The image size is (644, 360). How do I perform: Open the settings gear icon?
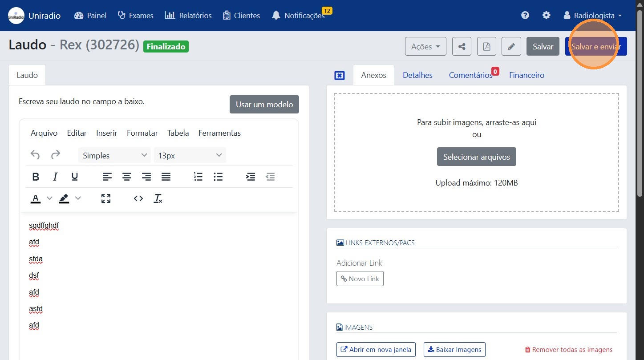[546, 16]
